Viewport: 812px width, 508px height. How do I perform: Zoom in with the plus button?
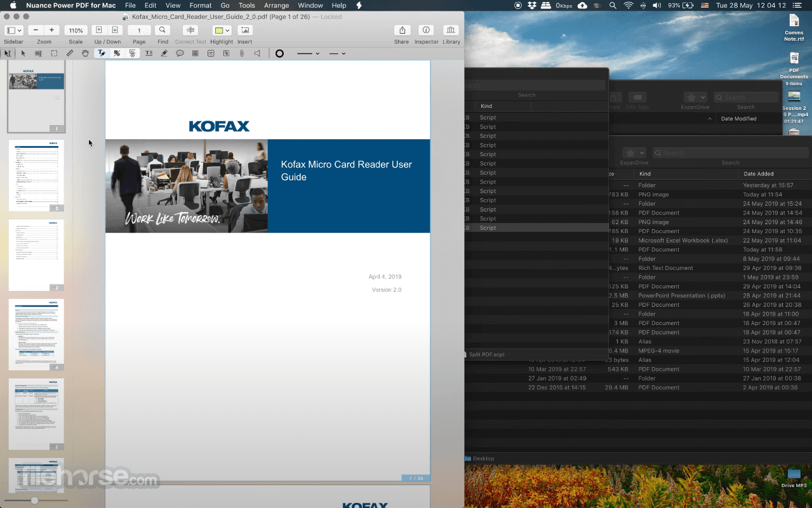(x=52, y=30)
